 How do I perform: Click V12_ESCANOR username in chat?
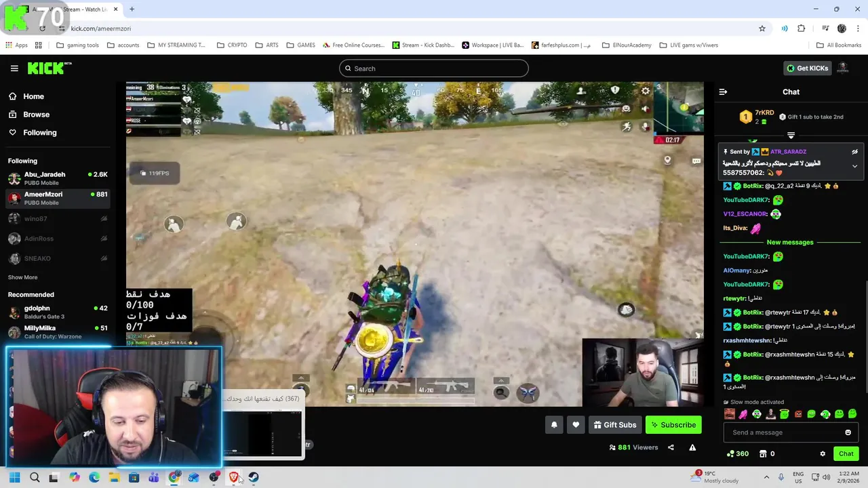pyautogui.click(x=745, y=214)
